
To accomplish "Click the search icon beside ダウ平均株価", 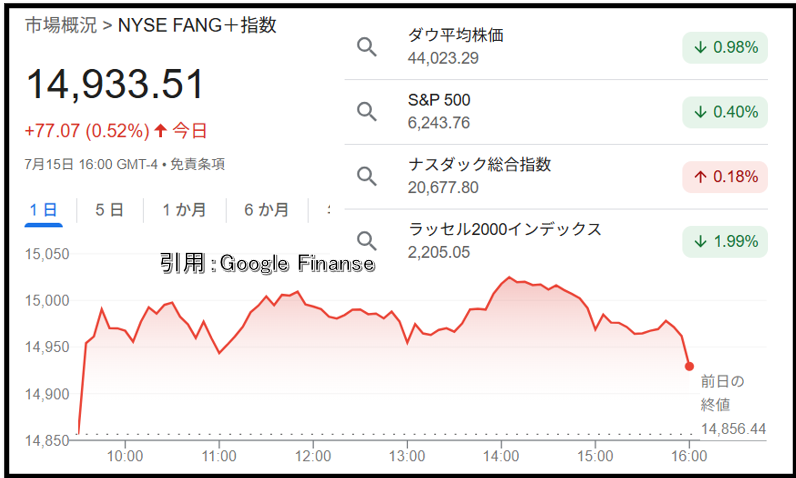I will click(x=367, y=47).
